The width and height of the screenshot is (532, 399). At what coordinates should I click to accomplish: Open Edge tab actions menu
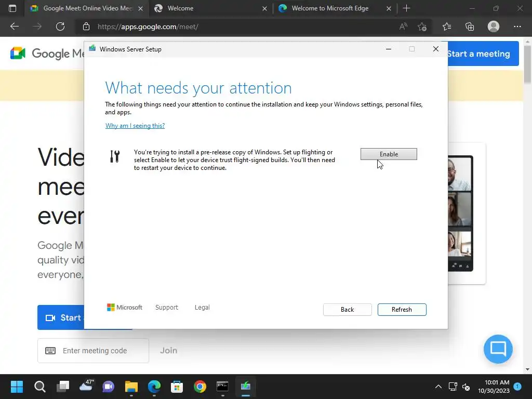[x=12, y=8]
